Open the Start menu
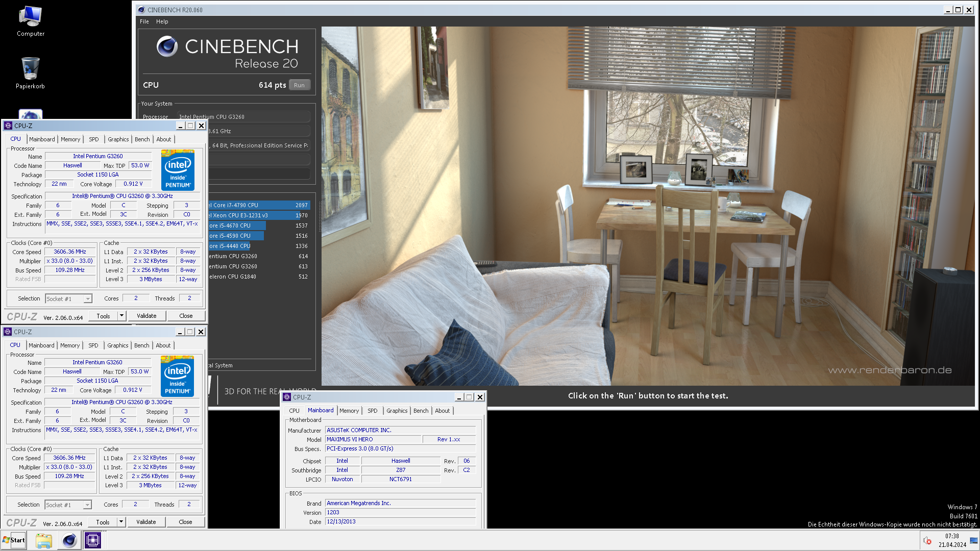The height and width of the screenshot is (551, 980). [x=14, y=540]
